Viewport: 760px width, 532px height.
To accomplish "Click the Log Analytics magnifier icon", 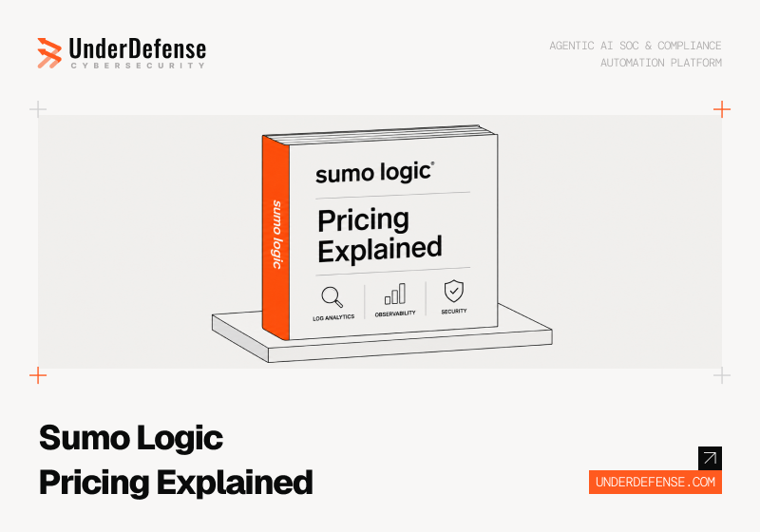I will (332, 297).
